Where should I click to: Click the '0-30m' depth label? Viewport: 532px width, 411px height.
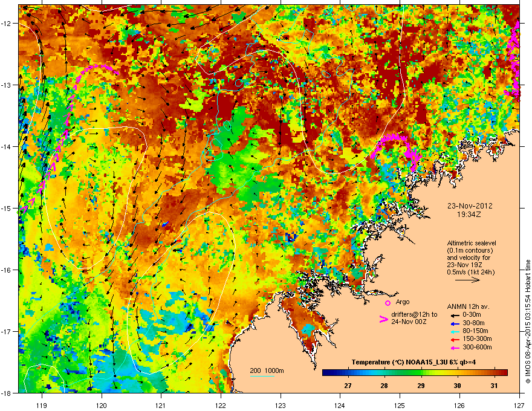(x=472, y=315)
